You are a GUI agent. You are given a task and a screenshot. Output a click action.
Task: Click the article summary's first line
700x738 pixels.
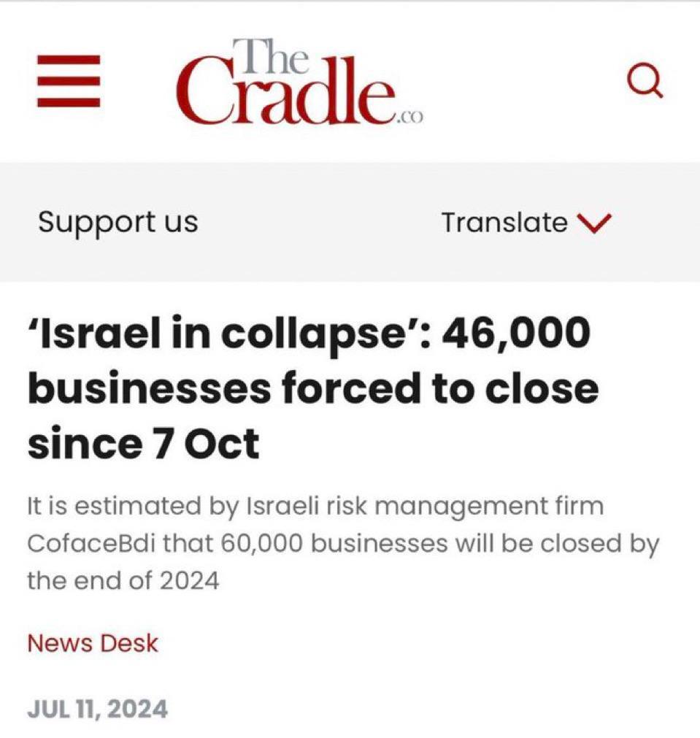pos(315,506)
